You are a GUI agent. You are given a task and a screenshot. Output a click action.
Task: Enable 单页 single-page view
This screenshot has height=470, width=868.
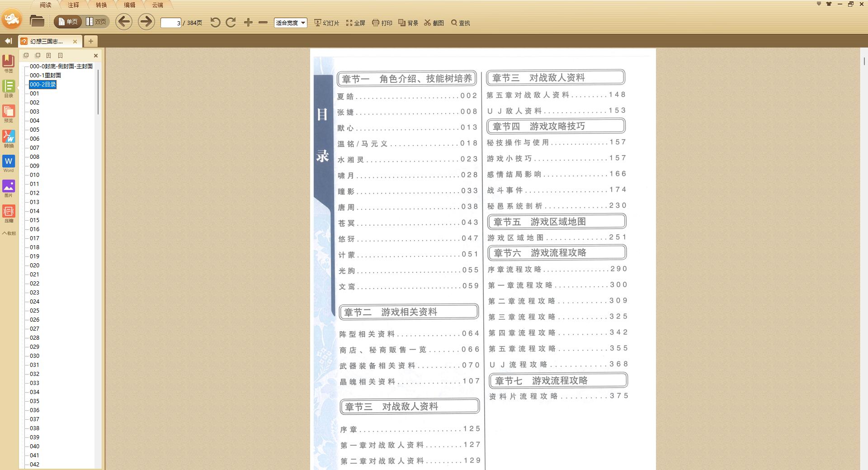click(x=67, y=21)
